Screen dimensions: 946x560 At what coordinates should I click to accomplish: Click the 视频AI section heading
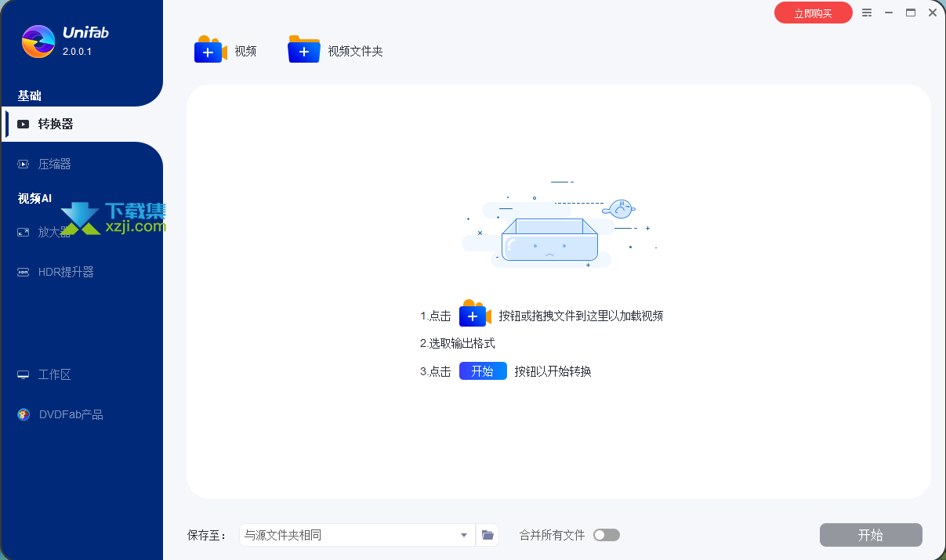(34, 198)
